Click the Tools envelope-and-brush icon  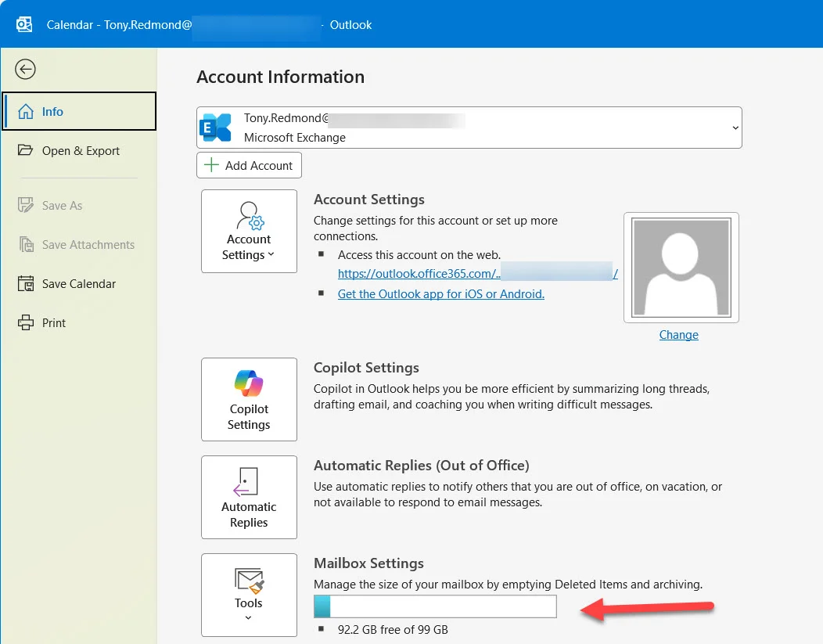click(x=249, y=581)
